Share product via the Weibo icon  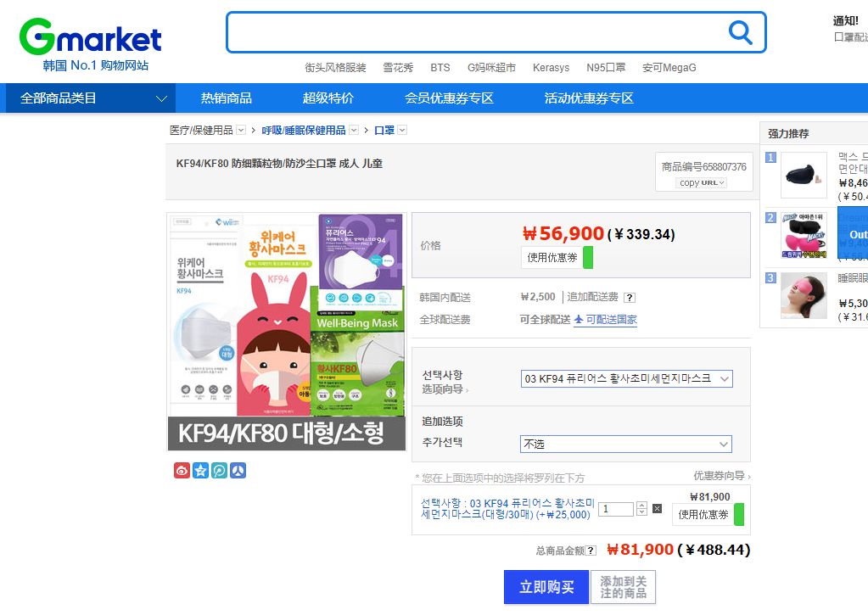coord(181,469)
